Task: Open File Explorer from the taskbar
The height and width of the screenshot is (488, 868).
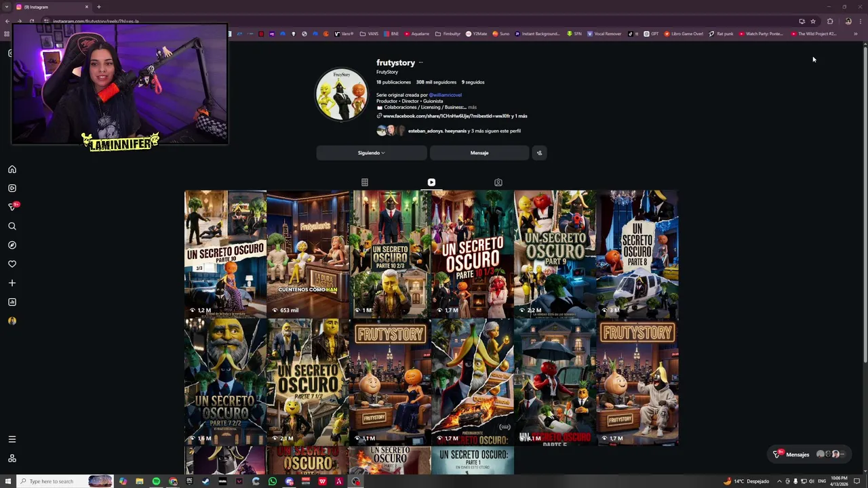Action: (x=140, y=481)
